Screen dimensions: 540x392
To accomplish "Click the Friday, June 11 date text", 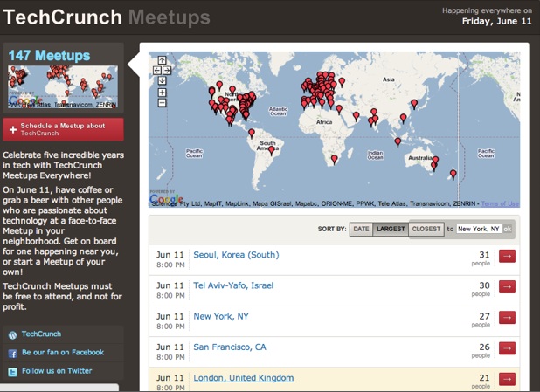I will click(496, 21).
